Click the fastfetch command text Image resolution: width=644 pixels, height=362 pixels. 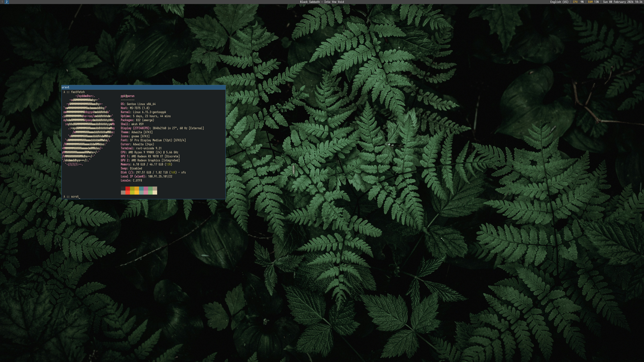[78, 92]
